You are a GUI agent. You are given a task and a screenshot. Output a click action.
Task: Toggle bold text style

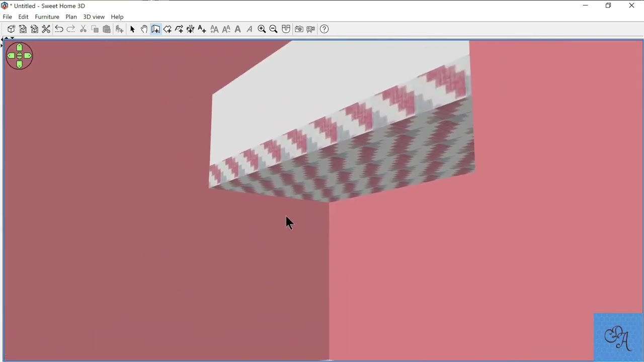pyautogui.click(x=237, y=29)
